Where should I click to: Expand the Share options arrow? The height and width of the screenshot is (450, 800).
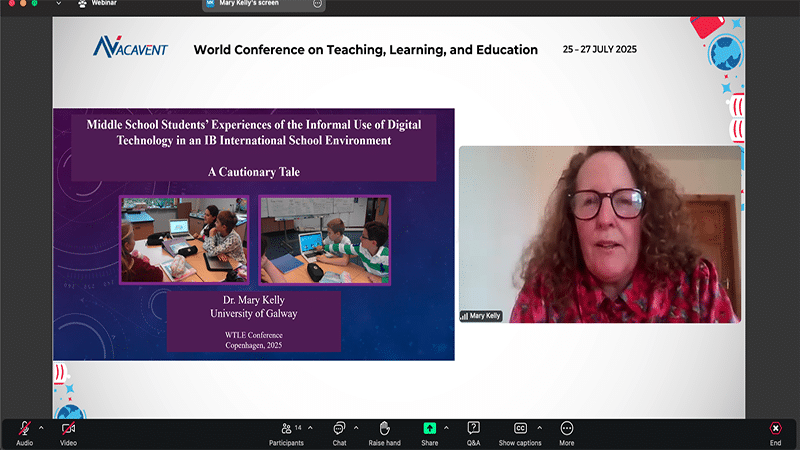pos(446,427)
